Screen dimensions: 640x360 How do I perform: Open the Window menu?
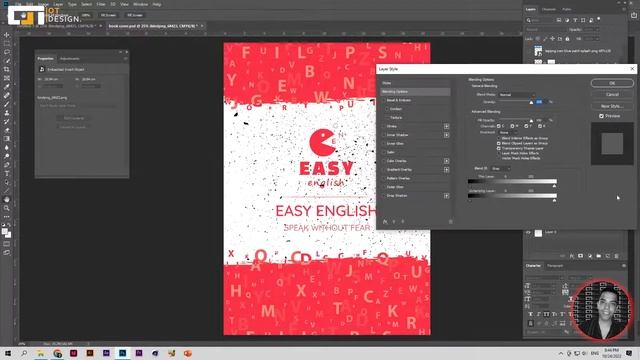[x=140, y=4]
